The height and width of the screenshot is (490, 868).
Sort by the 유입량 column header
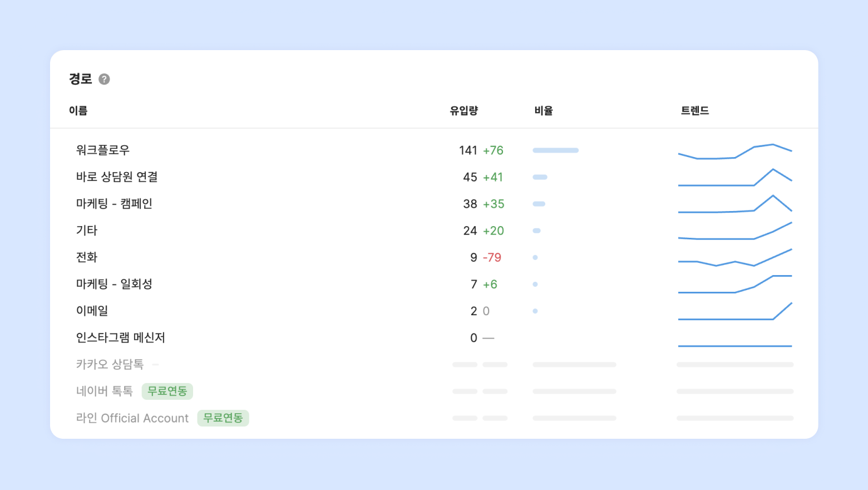pos(463,111)
